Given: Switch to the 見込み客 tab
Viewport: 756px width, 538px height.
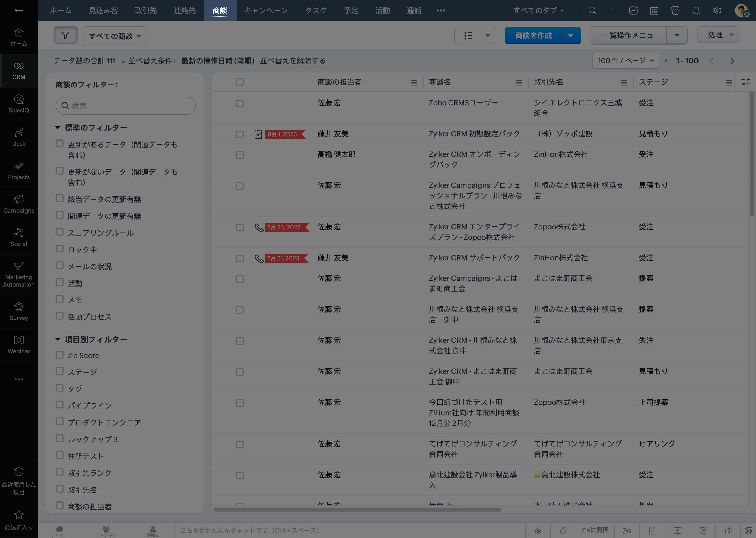Looking at the screenshot, I should (x=103, y=11).
